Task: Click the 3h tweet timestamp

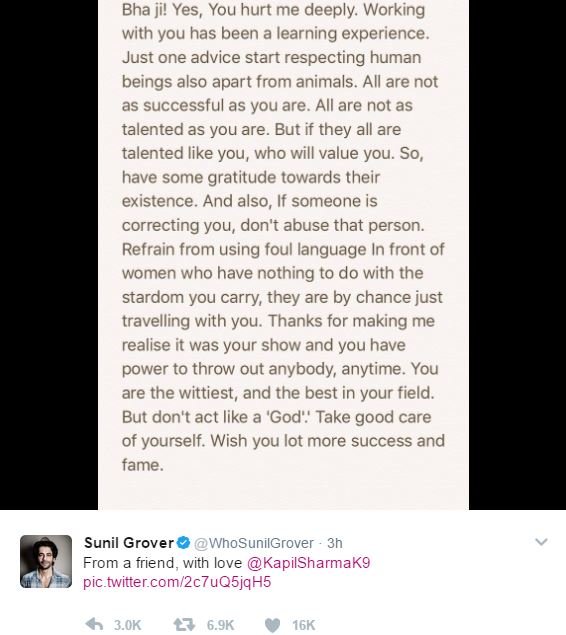Action: pos(334,543)
